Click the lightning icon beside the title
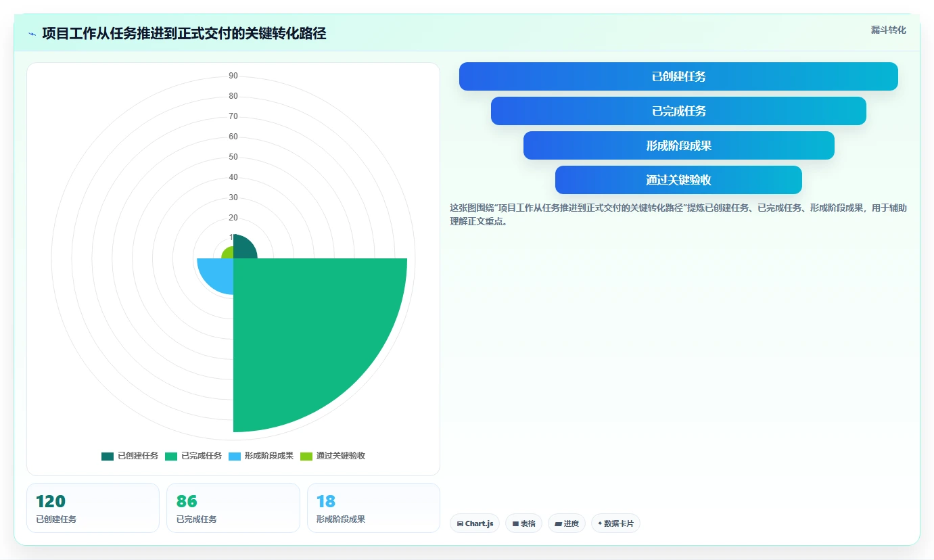Viewport: 934px width, 560px height. click(32, 34)
